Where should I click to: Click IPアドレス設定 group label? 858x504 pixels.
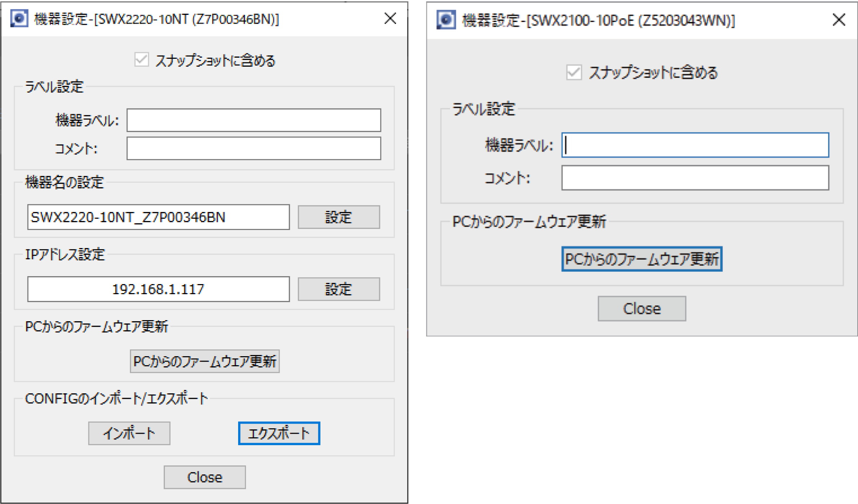tap(65, 255)
